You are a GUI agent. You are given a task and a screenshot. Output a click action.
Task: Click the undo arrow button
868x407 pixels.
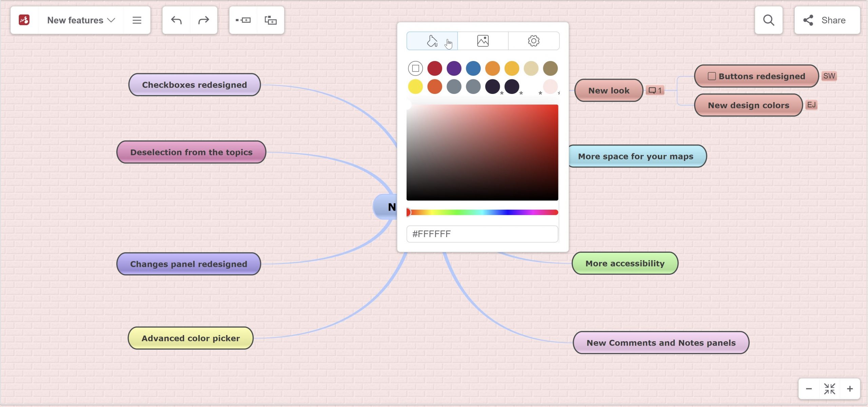coord(176,19)
